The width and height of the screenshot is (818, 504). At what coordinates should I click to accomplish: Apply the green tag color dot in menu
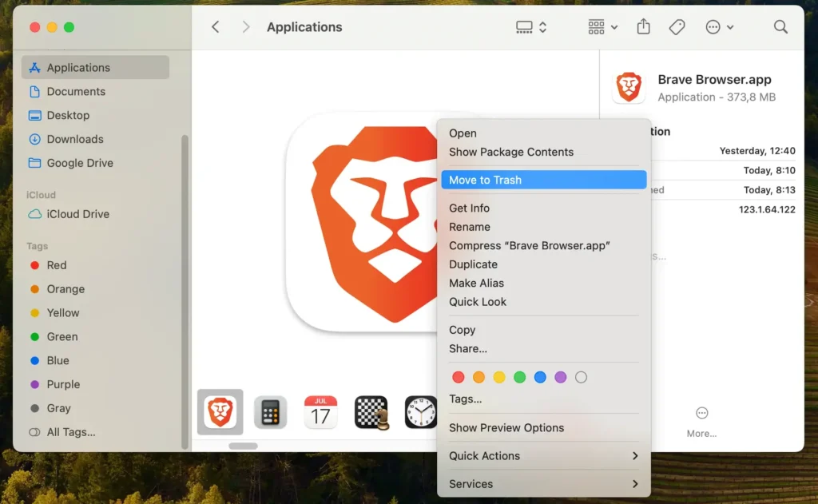tap(519, 377)
